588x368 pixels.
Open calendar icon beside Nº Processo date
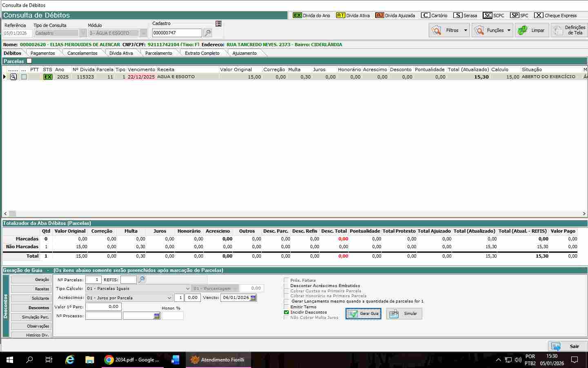pyautogui.click(x=157, y=316)
